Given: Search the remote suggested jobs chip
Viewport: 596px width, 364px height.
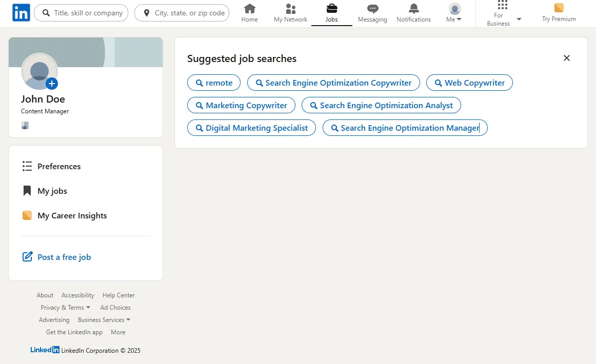Looking at the screenshot, I should tap(213, 82).
